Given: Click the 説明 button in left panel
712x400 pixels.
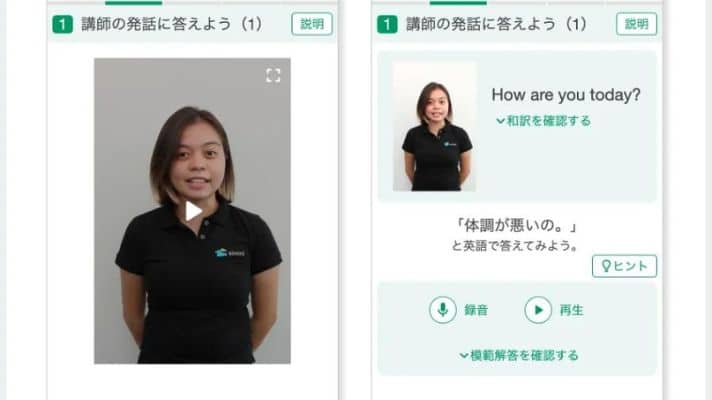Looking at the screenshot, I should (x=312, y=24).
